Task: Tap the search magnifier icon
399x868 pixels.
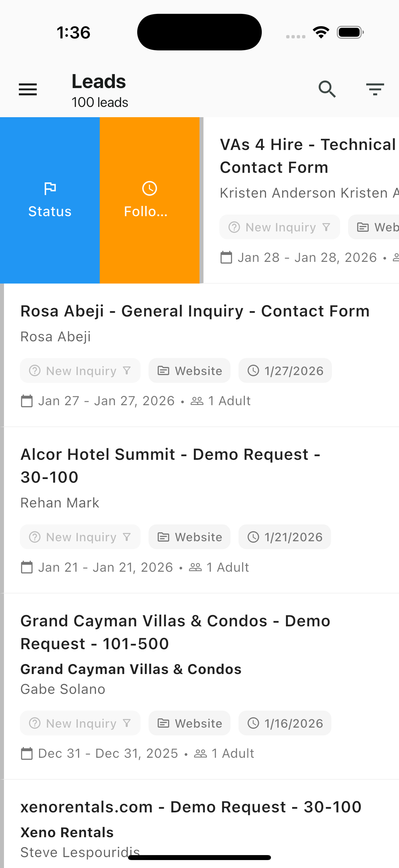Action: pos(327,89)
